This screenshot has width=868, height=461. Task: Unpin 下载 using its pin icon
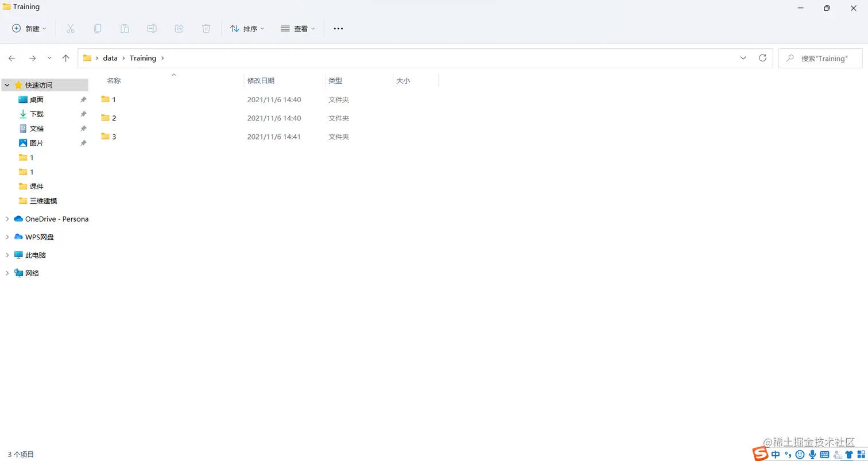point(83,114)
